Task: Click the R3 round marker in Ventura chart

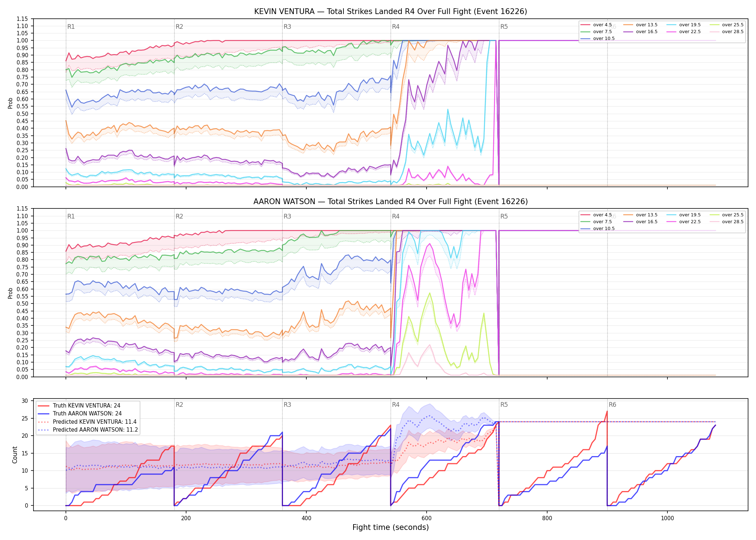Action: tap(287, 27)
